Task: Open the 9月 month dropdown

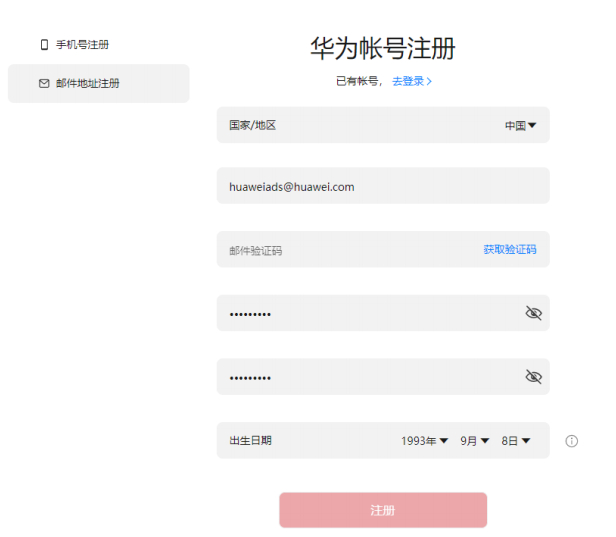Action: click(475, 441)
